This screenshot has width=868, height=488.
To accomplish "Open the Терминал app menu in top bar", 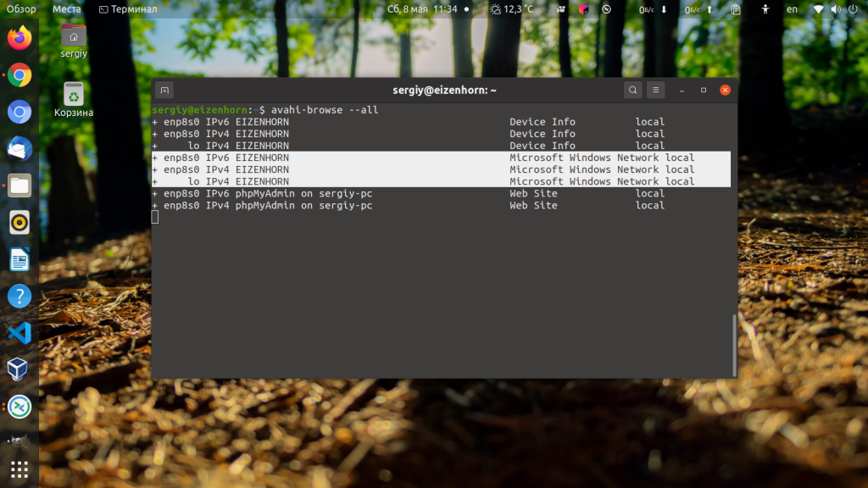I will (x=128, y=8).
